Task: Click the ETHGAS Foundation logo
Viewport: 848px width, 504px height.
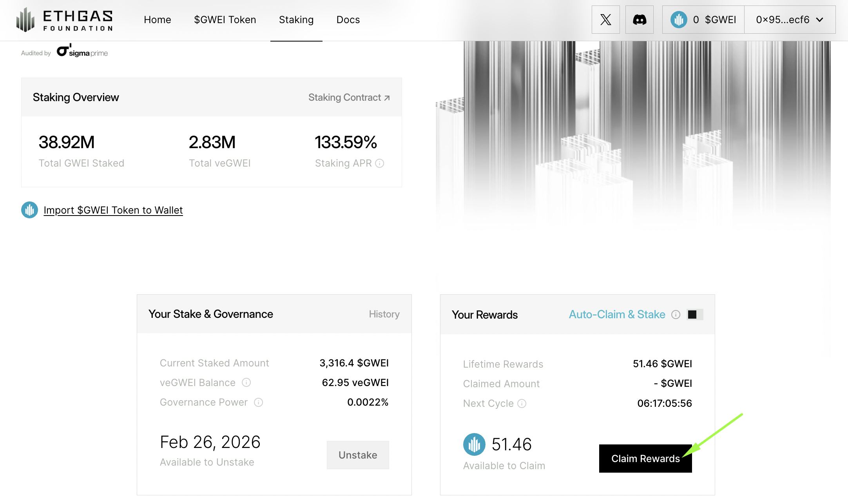Action: tap(65, 20)
